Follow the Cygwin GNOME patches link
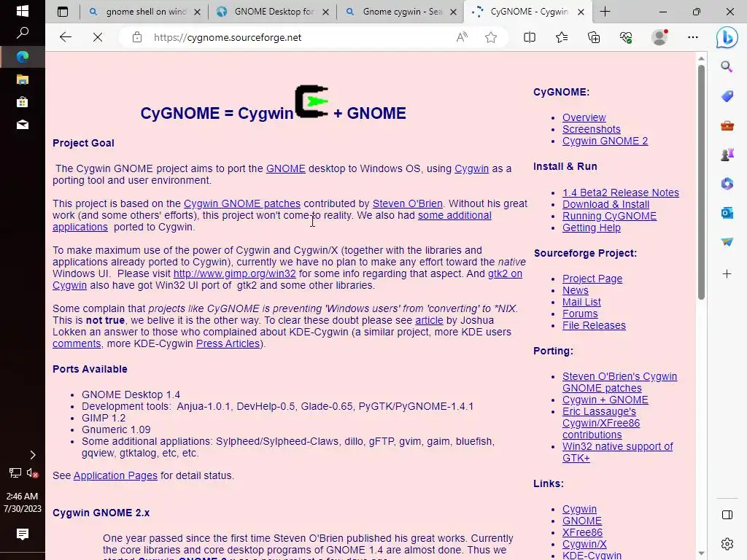747x560 pixels. pos(242,203)
